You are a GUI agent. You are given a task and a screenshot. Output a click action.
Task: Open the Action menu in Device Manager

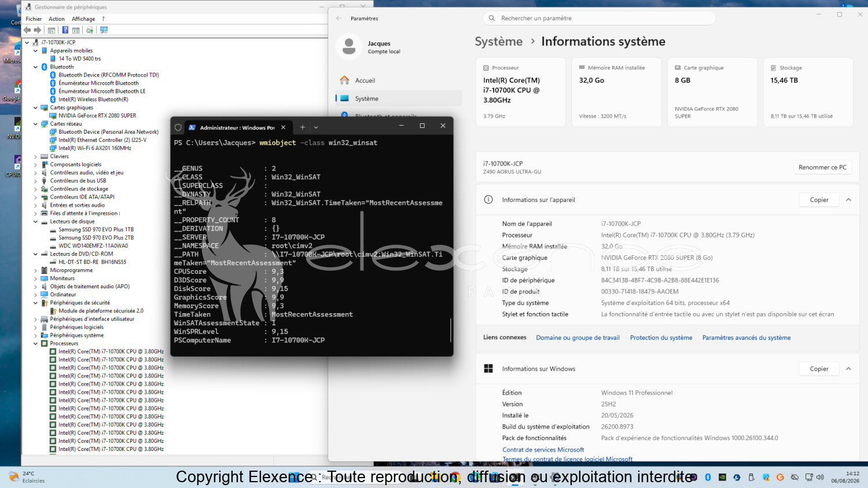point(57,19)
